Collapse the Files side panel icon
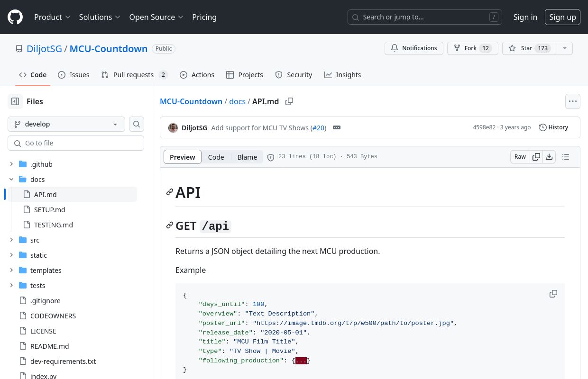 [x=15, y=101]
